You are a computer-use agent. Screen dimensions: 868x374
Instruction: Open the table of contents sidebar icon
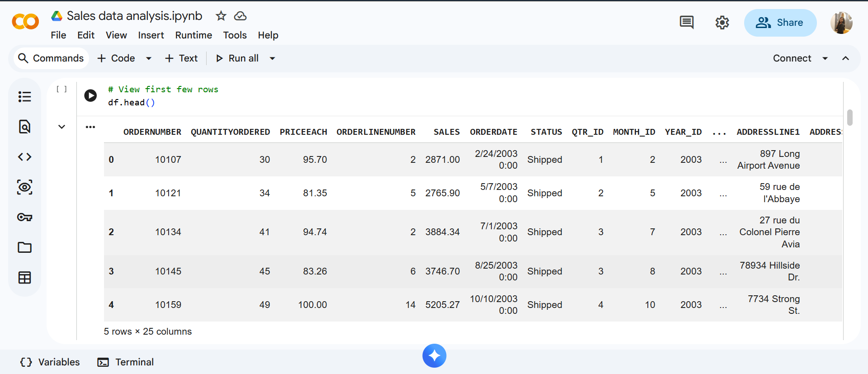(24, 96)
